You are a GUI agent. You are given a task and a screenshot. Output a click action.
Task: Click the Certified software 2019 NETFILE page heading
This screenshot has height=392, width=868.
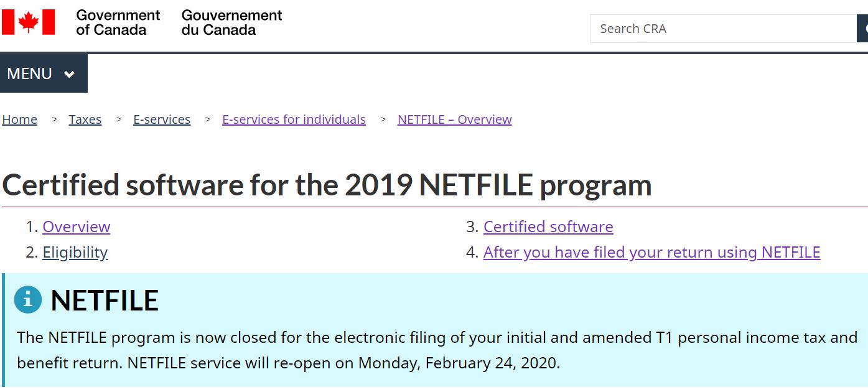(327, 185)
